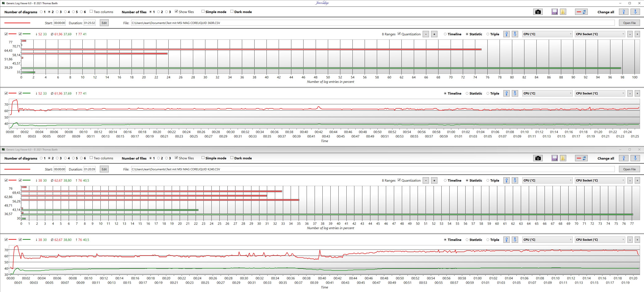This screenshot has width=644, height=292.
Task: Open CPU Socket [°C] dropdown in 360R statistic diagram
Action: point(600,34)
